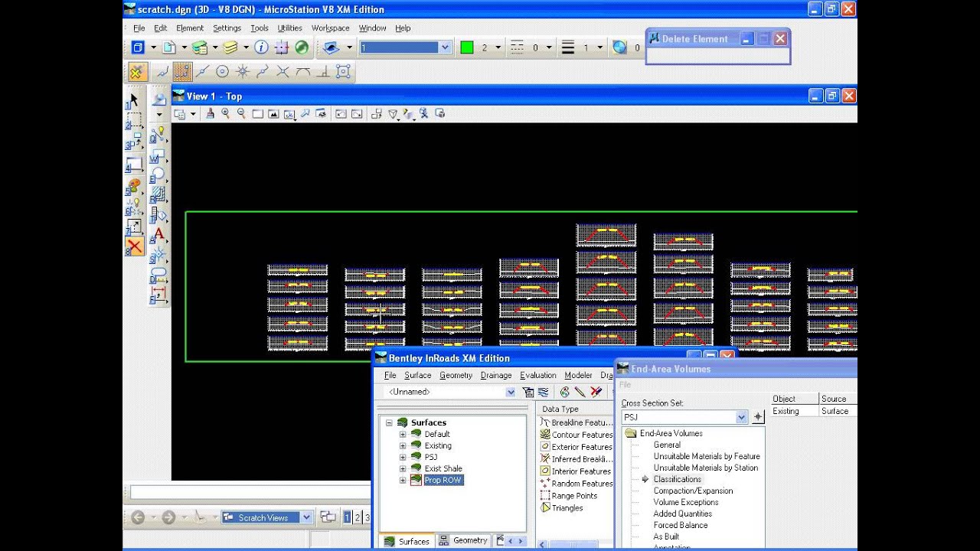This screenshot has height=551, width=980.
Task: Open the Evaluation menu in InRoads
Action: pos(538,375)
